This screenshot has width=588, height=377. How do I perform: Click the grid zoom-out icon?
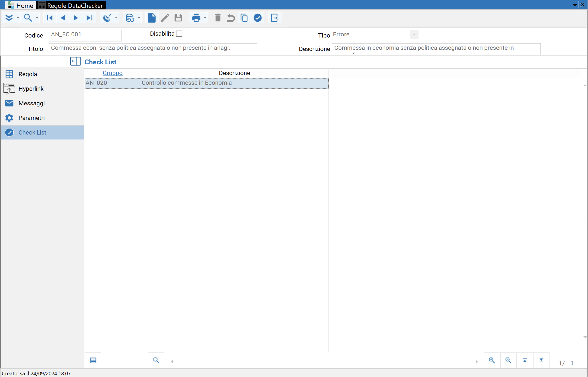508,360
